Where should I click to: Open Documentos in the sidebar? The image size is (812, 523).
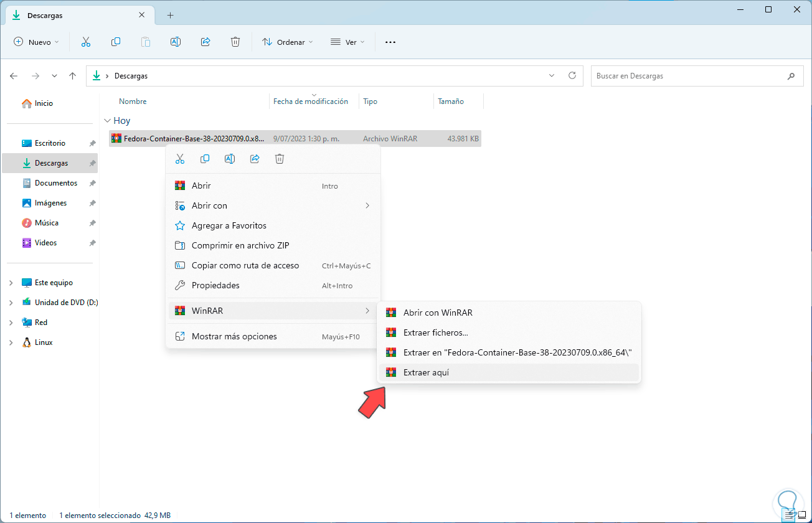[50, 183]
